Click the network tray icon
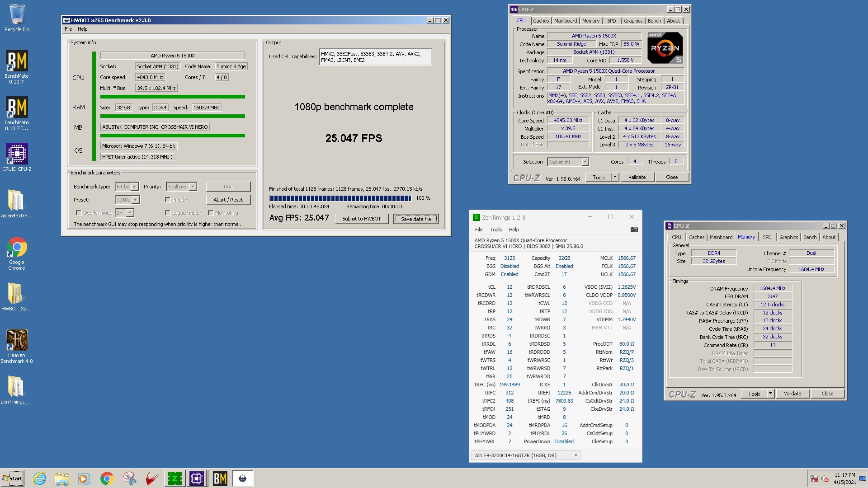The height and width of the screenshot is (488, 868). point(814,479)
